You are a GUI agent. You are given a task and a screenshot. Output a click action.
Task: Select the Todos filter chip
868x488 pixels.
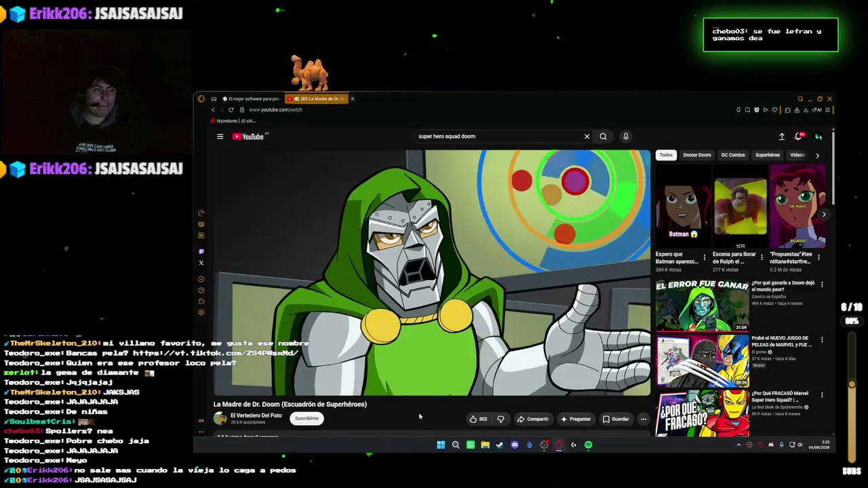coord(667,155)
